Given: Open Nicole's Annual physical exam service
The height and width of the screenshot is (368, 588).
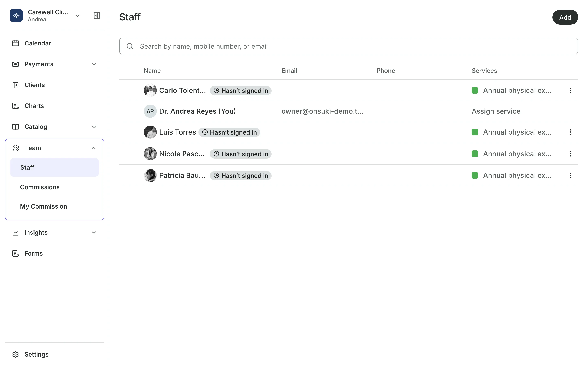Looking at the screenshot, I should tap(517, 154).
